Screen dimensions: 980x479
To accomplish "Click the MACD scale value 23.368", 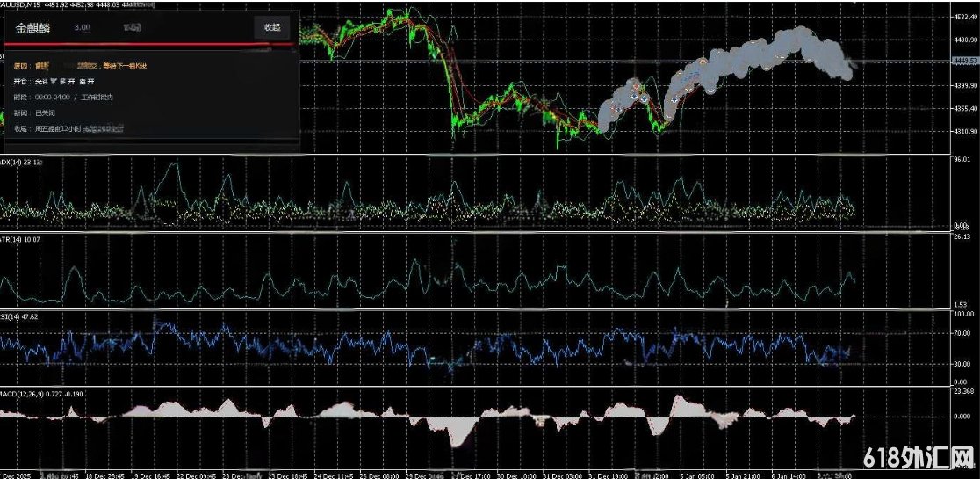I will 965,392.
